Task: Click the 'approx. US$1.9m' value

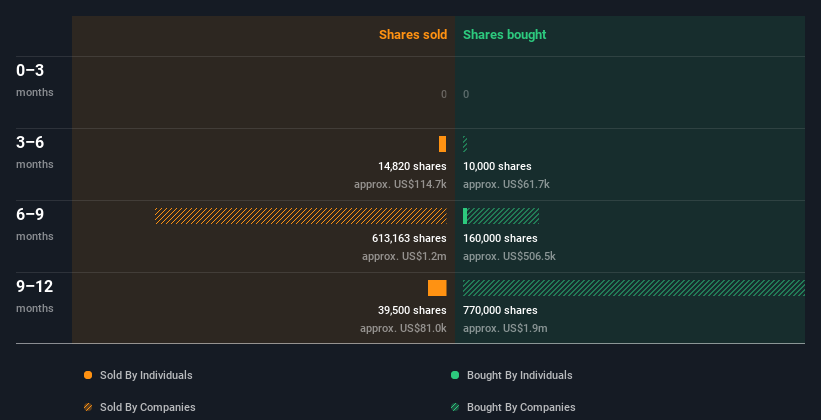Action: (505, 328)
